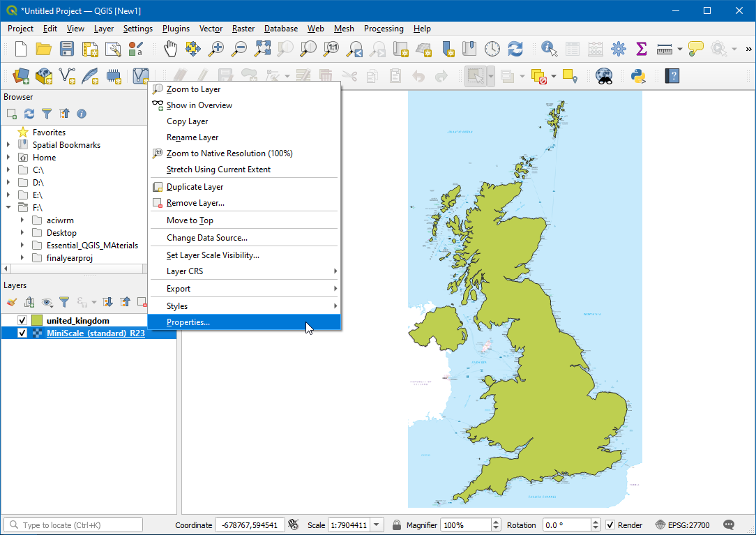Viewport: 756px width, 535px height.
Task: Expand the Spatial Bookmarks node
Action: 8,145
